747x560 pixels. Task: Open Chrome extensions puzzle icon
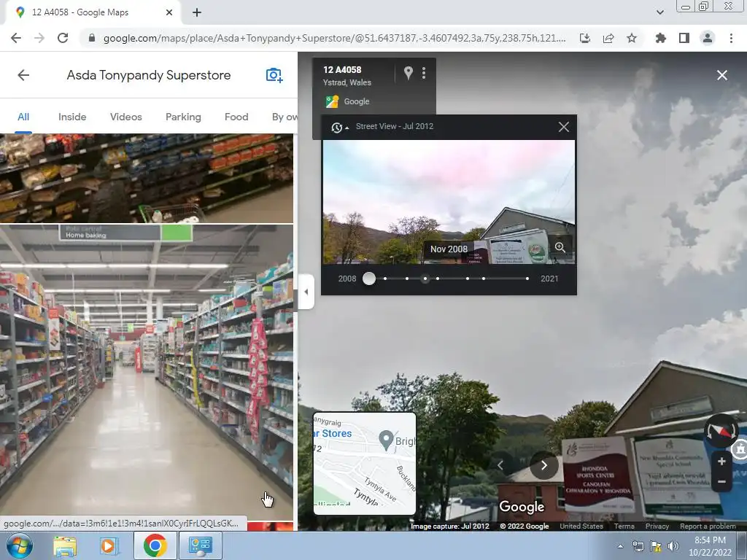tap(660, 38)
